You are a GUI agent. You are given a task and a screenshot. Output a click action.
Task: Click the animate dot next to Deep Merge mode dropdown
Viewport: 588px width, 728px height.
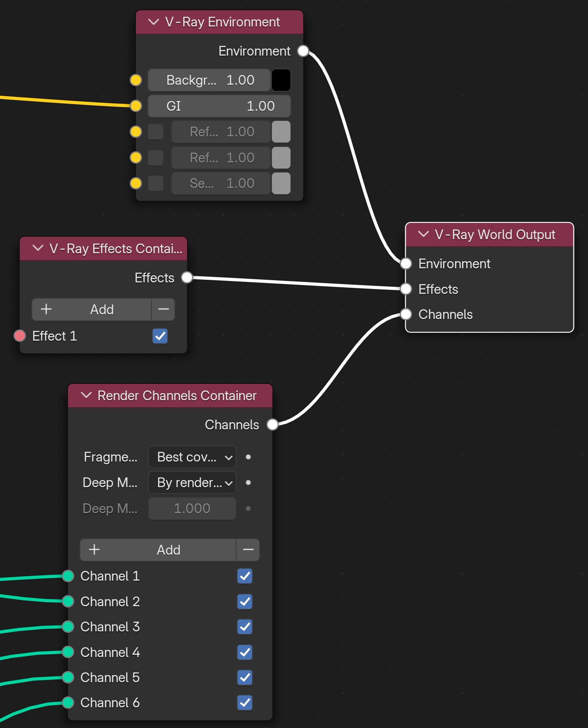coord(249,483)
